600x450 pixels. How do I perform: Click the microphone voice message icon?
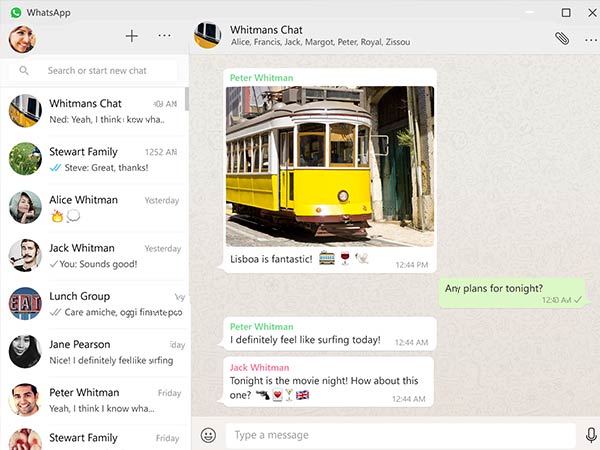pyautogui.click(x=591, y=435)
